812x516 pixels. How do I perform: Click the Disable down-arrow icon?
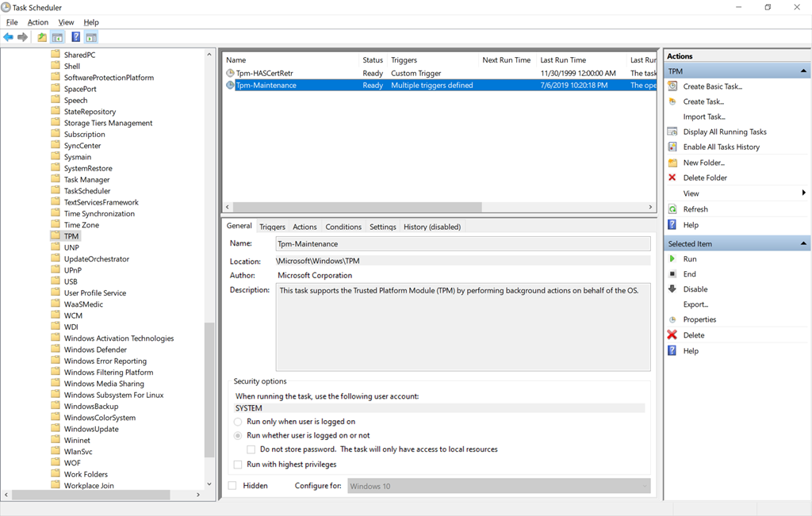[x=672, y=289]
